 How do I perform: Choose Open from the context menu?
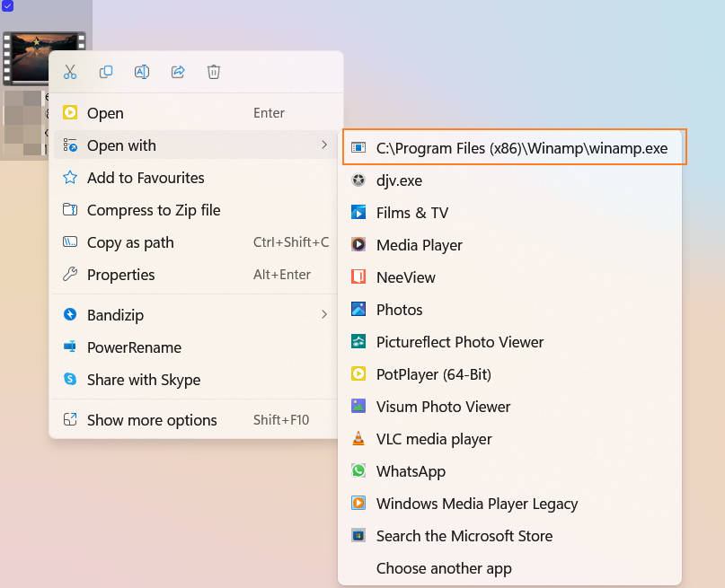click(x=196, y=113)
